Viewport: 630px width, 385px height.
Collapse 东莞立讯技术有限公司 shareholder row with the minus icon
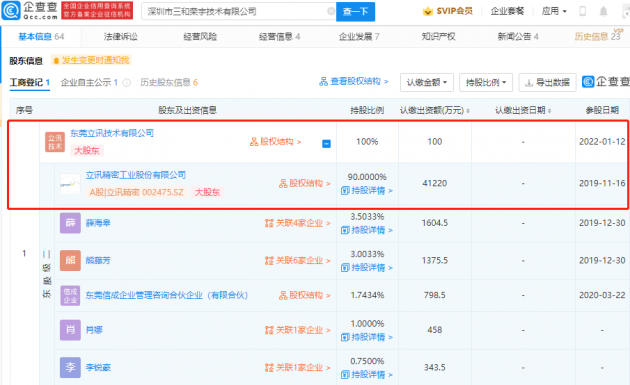point(326,143)
